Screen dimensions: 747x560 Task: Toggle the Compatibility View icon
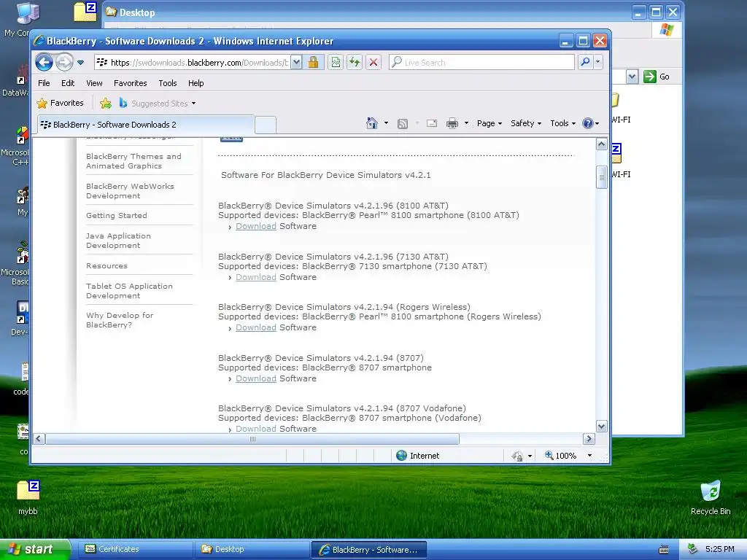pos(336,63)
